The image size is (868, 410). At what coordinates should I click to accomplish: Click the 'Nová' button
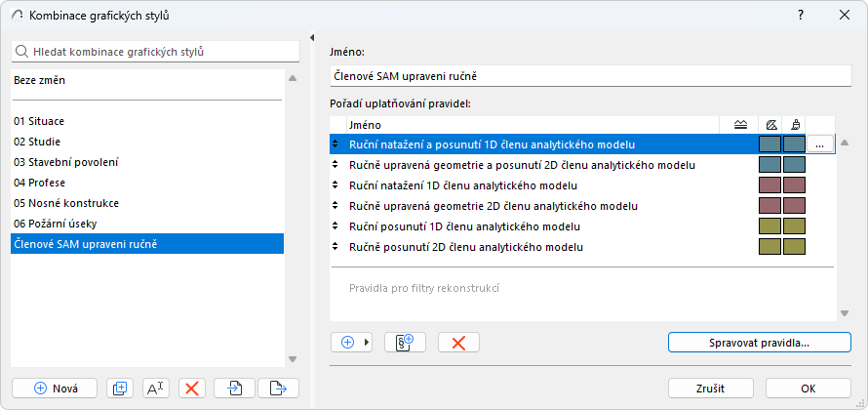click(55, 388)
